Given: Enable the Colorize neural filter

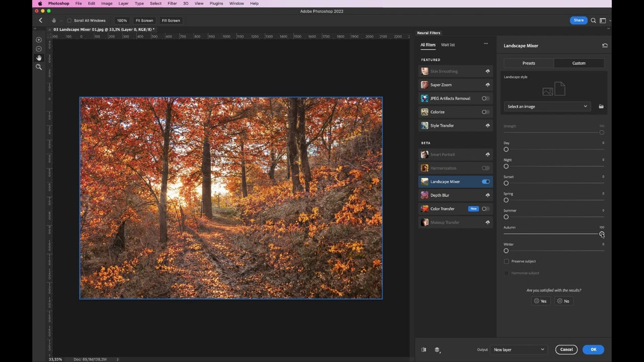Looking at the screenshot, I should [485, 112].
